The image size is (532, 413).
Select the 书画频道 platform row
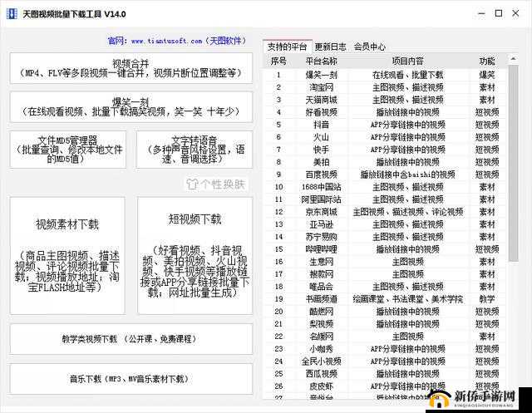pyautogui.click(x=385, y=299)
